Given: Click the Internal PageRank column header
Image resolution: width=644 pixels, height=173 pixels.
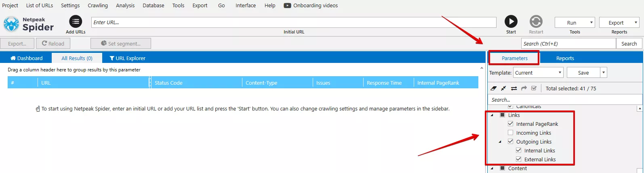Looking at the screenshot, I should pos(446,83).
